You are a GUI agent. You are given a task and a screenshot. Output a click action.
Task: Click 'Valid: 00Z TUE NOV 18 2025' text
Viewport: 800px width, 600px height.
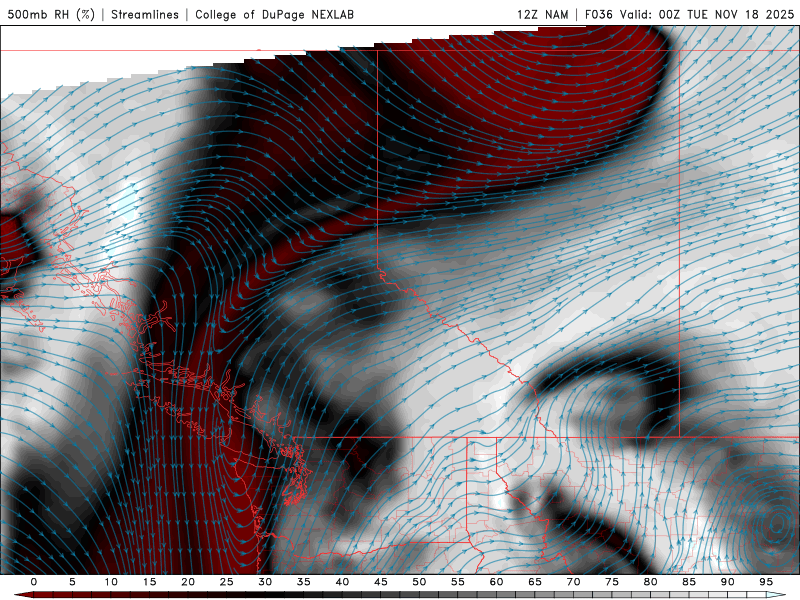(707, 14)
